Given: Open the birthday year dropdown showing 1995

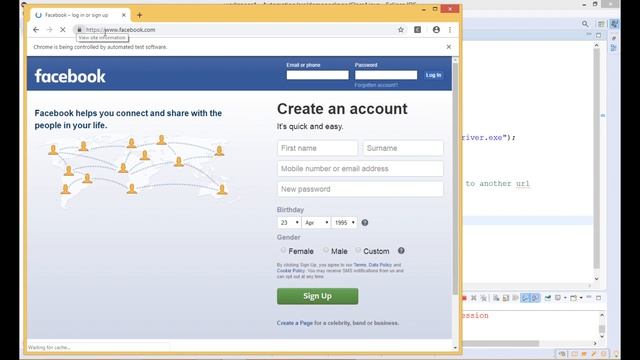Looking at the screenshot, I should [x=344, y=222].
